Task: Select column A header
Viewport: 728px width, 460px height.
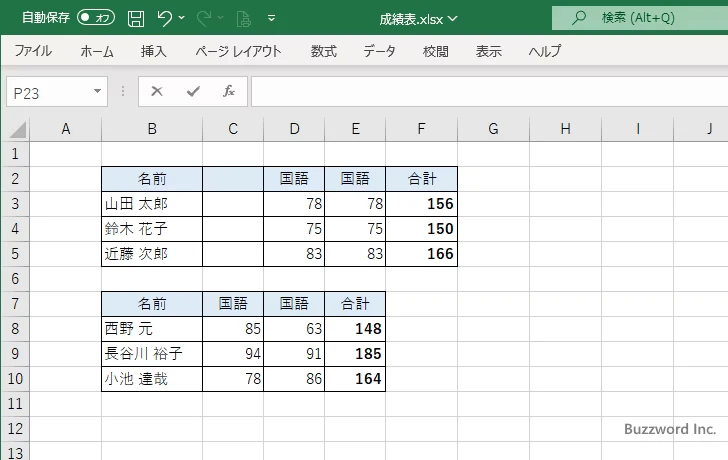Action: point(65,129)
